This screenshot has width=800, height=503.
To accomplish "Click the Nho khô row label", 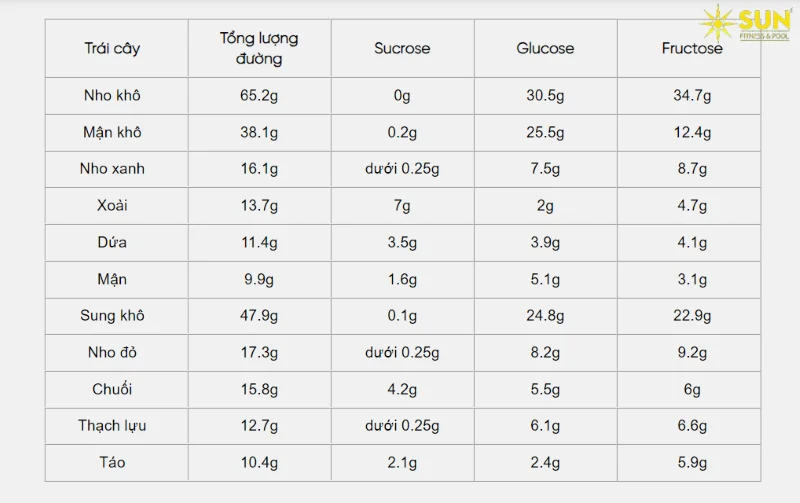I will tap(112, 96).
